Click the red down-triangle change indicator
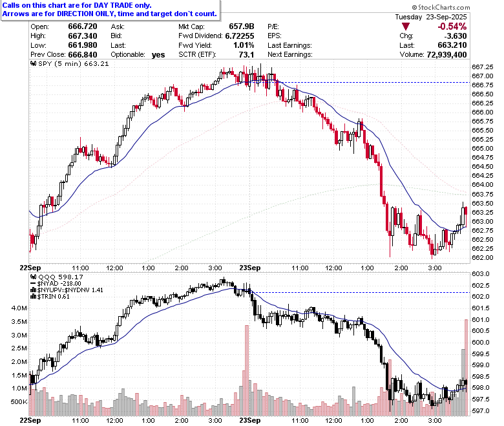 click(x=406, y=27)
